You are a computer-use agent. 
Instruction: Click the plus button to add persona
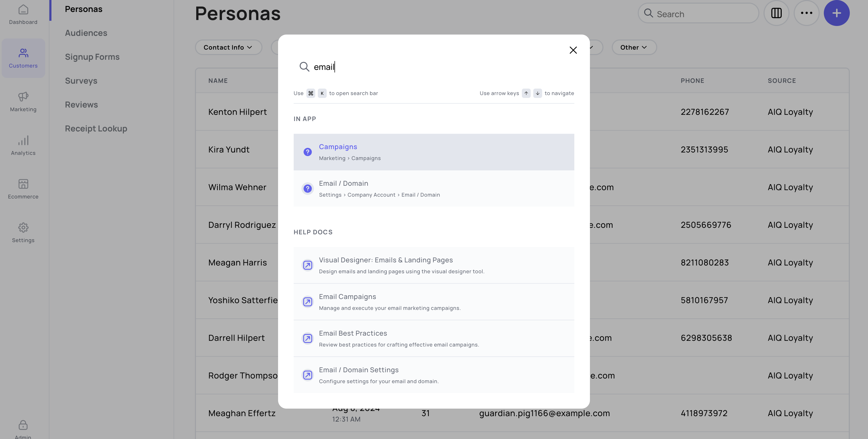click(x=836, y=13)
